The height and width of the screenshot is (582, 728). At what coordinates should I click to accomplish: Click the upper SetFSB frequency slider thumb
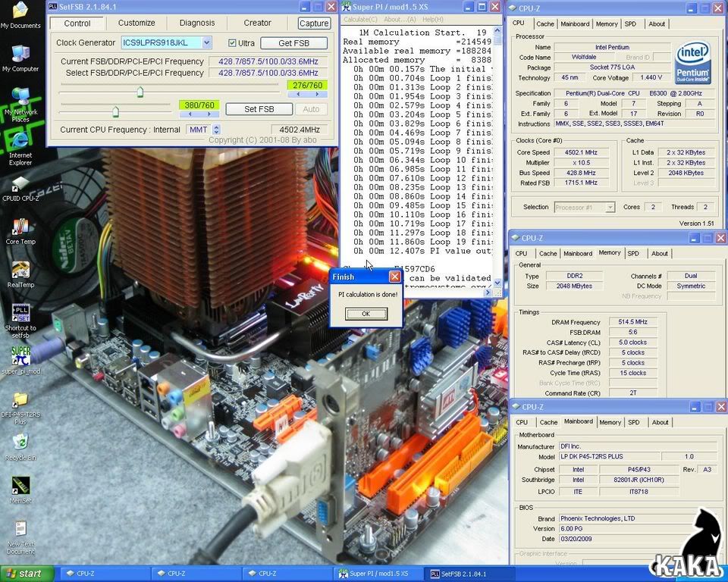(140, 92)
